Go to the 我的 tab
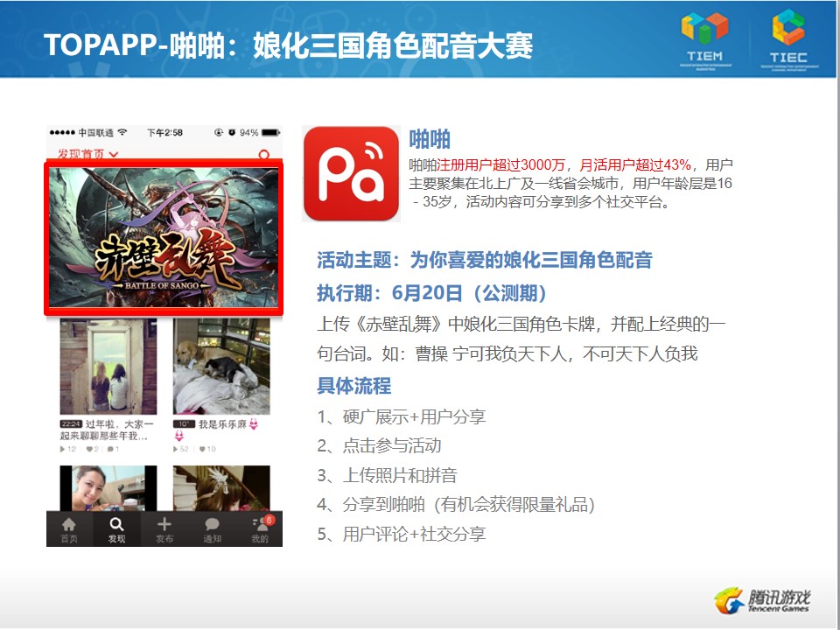Image resolution: width=840 pixels, height=630 pixels. pyautogui.click(x=260, y=530)
